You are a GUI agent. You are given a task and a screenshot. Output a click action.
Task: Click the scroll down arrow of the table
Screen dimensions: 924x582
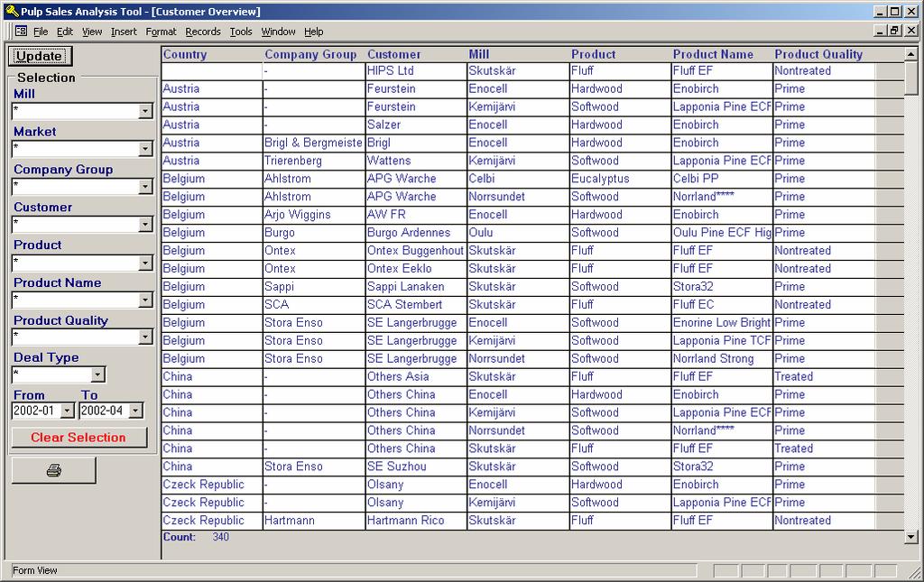(911, 537)
